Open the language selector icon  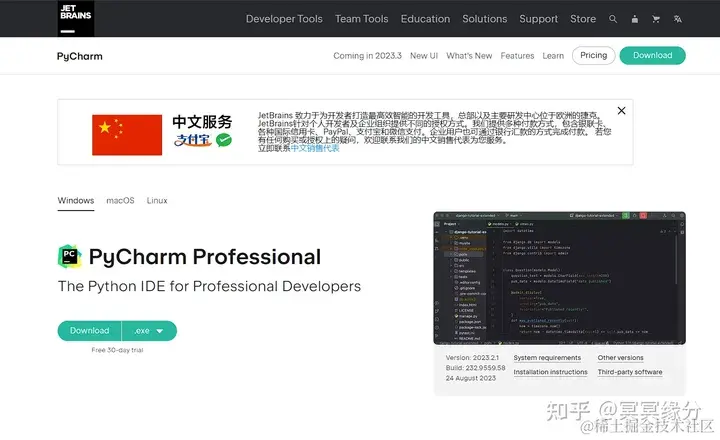coord(677,19)
